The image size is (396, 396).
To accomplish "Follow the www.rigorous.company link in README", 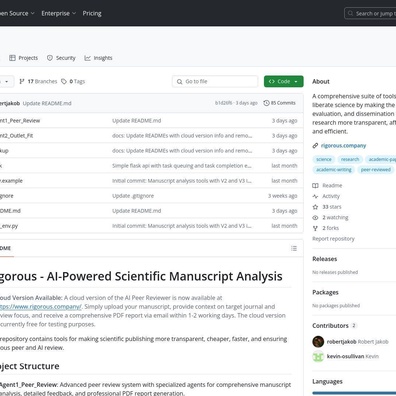I will click(41, 306).
